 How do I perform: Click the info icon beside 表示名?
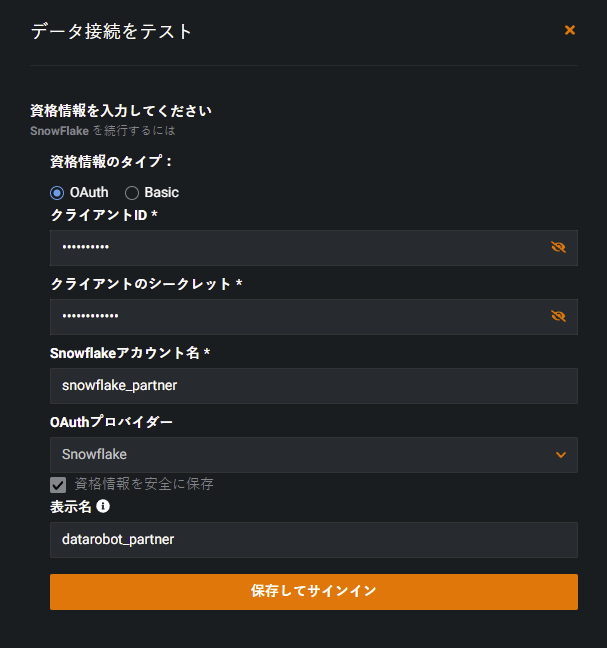103,506
